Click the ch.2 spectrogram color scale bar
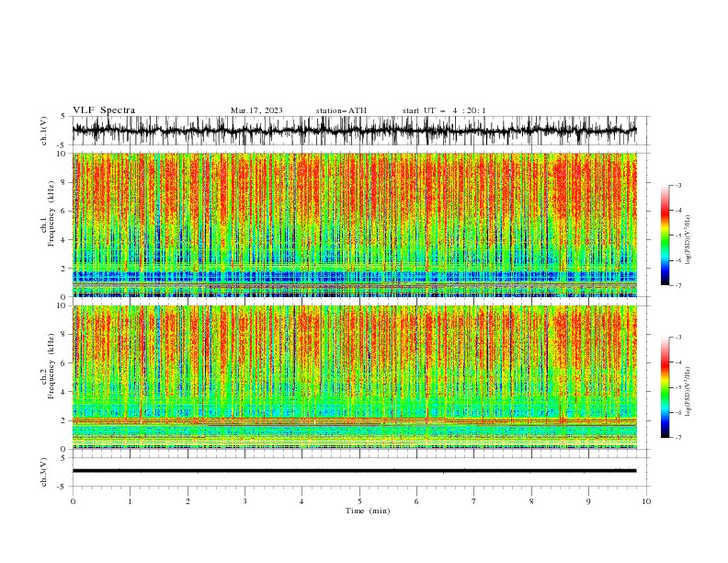Image resolution: width=728 pixels, height=563 pixels. pos(665,387)
